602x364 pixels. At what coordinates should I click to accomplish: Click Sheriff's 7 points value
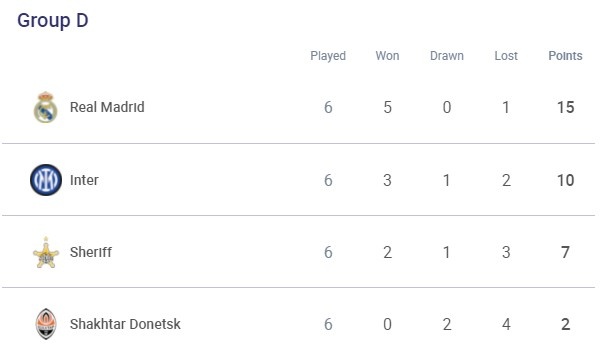565,252
